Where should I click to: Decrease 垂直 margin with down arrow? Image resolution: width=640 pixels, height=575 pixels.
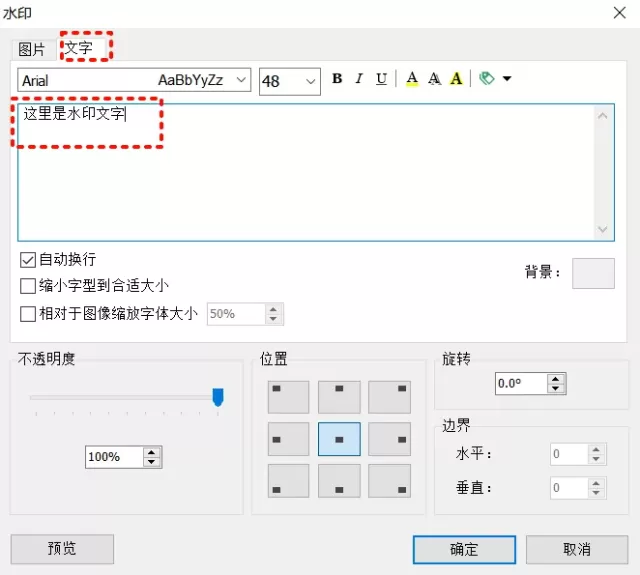(596, 493)
